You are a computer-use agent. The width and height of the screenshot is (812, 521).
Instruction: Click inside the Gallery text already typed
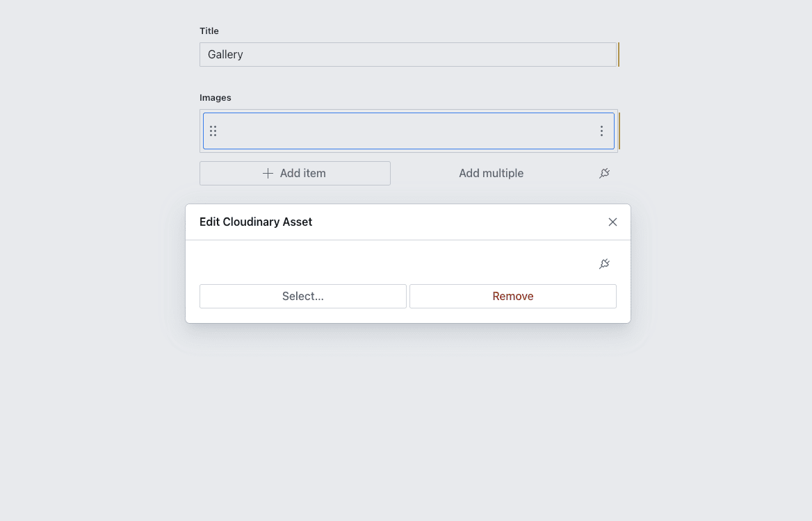(225, 54)
